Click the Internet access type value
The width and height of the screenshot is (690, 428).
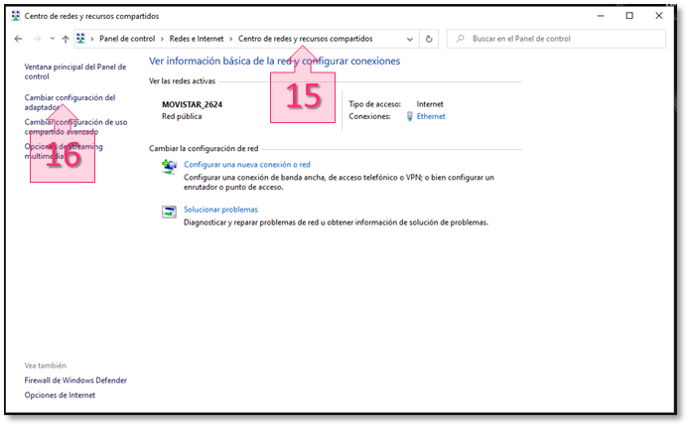click(x=430, y=104)
